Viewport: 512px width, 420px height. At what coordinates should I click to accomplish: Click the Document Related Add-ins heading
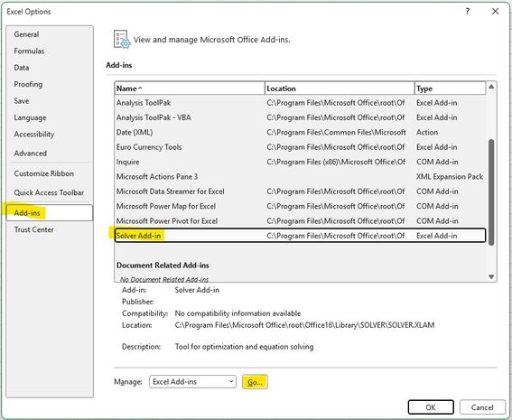pyautogui.click(x=163, y=266)
